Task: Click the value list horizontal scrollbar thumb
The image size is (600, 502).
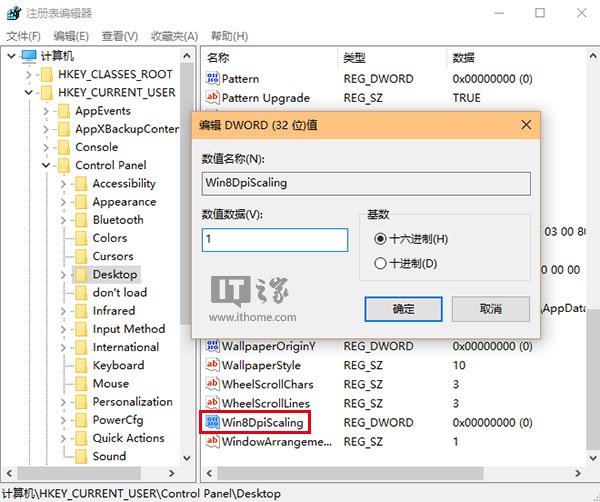Action: coord(350,474)
